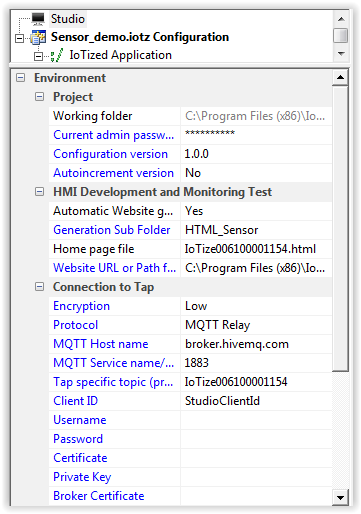Click the IoTized Application icon
The image size is (361, 514).
pyautogui.click(x=57, y=55)
